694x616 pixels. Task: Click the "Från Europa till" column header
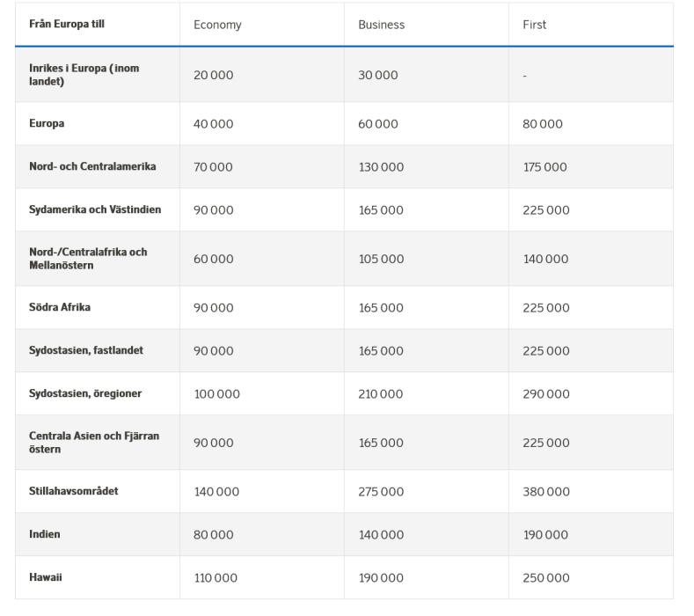(67, 25)
